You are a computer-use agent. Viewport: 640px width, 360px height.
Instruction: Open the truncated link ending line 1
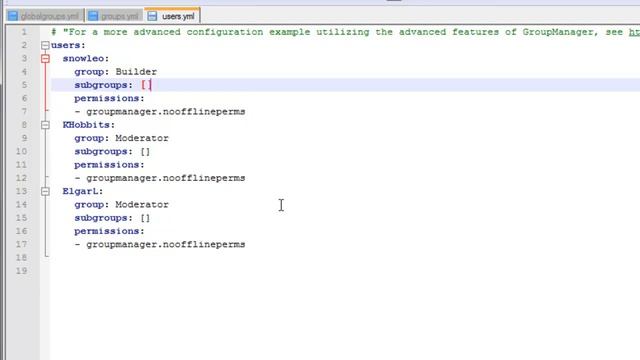click(634, 32)
